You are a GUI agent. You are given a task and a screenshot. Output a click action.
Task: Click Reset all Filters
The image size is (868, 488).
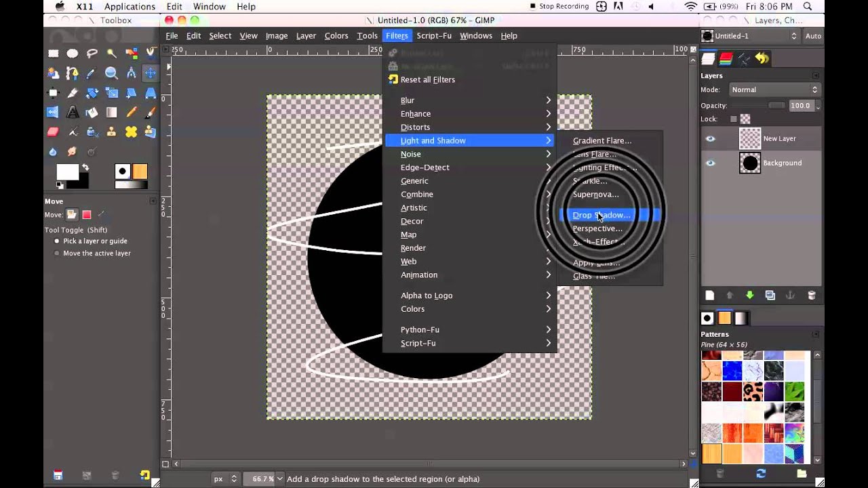pos(471,80)
